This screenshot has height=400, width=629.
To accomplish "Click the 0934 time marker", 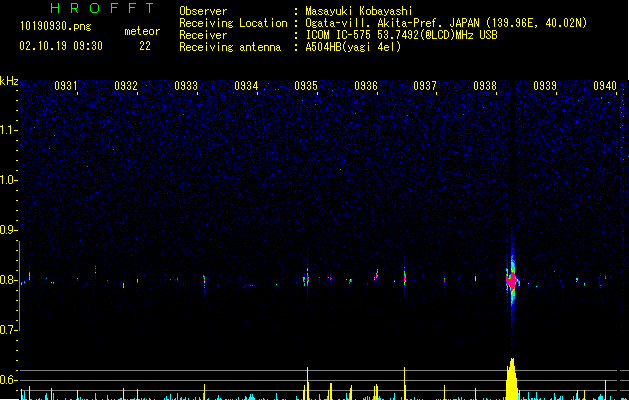I will (x=246, y=86).
